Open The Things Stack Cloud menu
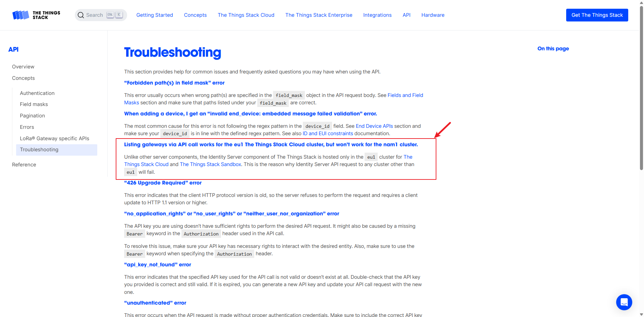644x317 pixels. (246, 15)
